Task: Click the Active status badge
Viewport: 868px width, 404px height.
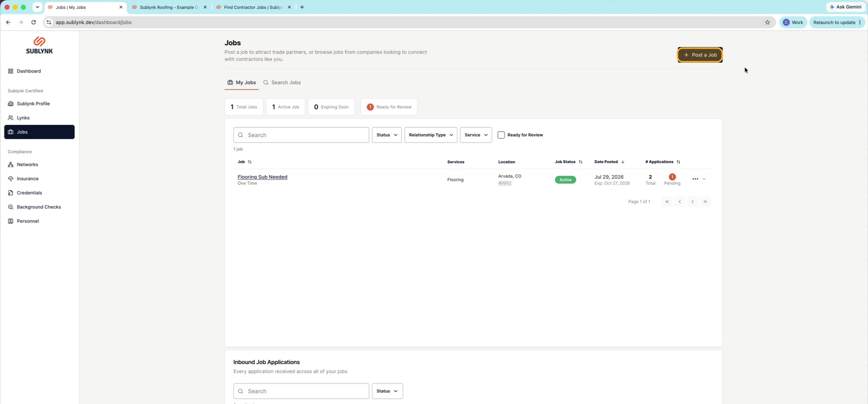Action: [565, 180]
